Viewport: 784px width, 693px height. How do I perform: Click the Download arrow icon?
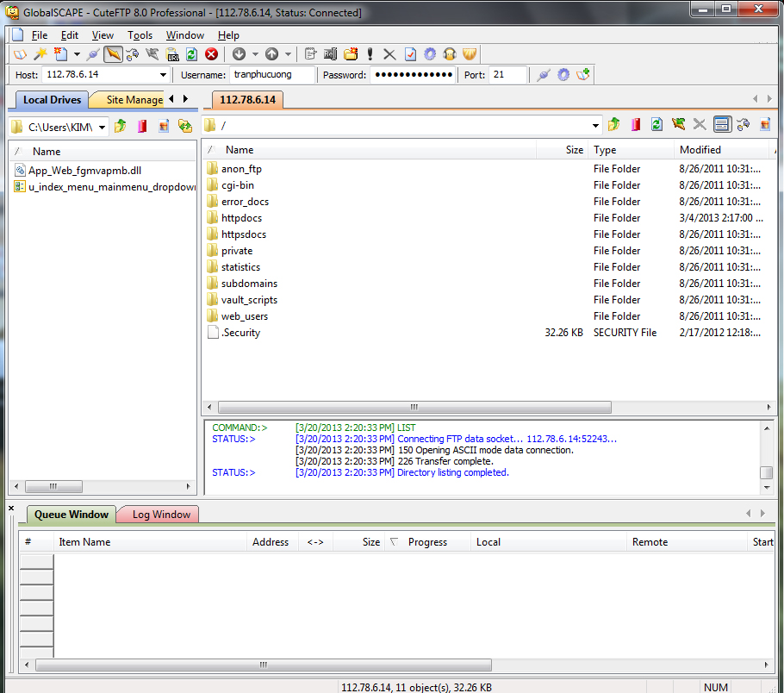(x=239, y=54)
